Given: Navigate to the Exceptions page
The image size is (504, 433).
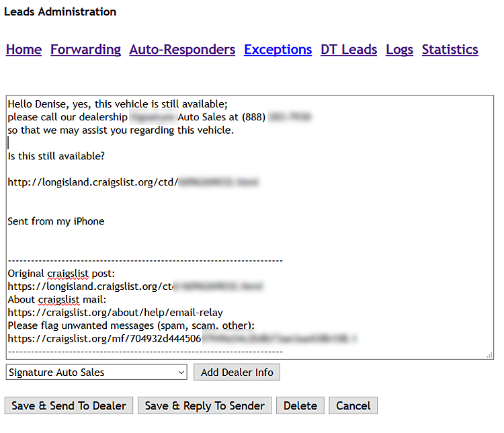Looking at the screenshot, I should 278,50.
